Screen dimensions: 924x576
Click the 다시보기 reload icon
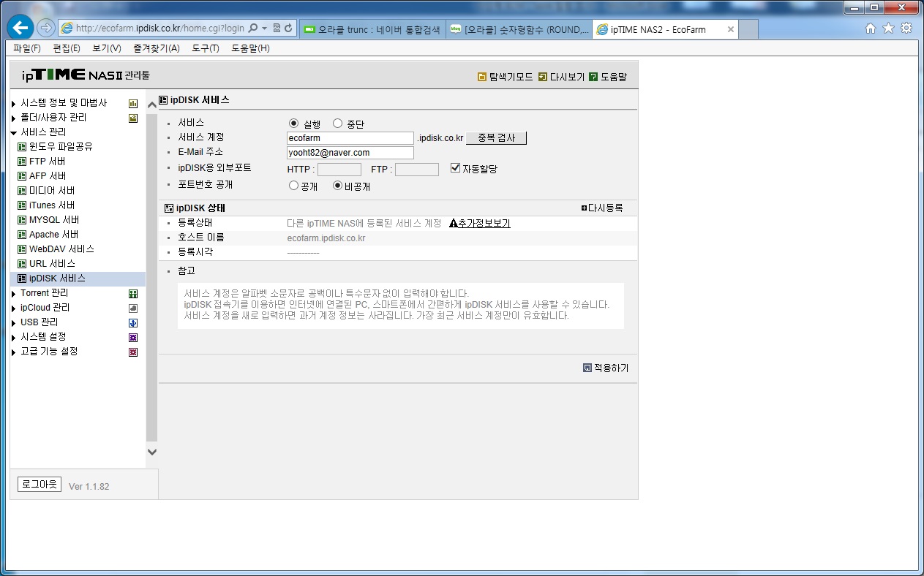pyautogui.click(x=543, y=77)
